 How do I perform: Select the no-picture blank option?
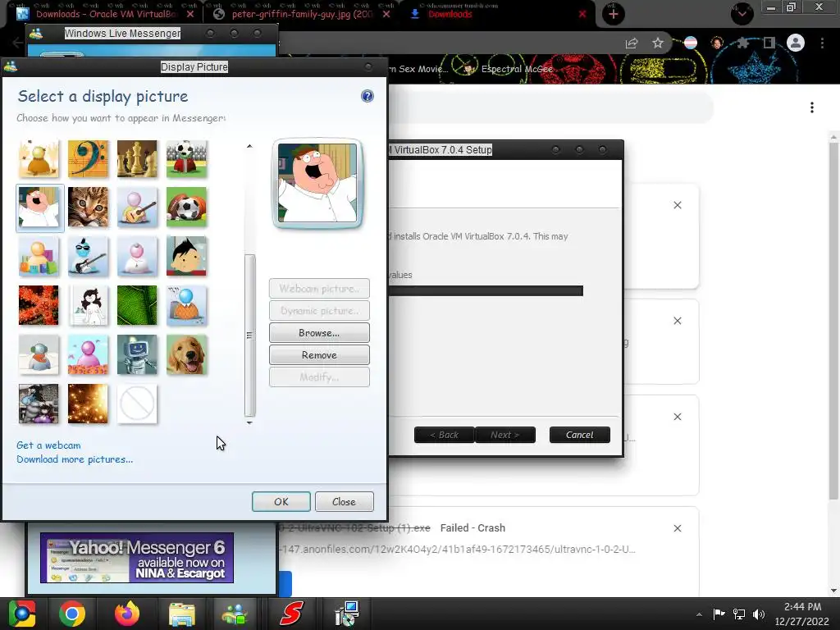137,404
